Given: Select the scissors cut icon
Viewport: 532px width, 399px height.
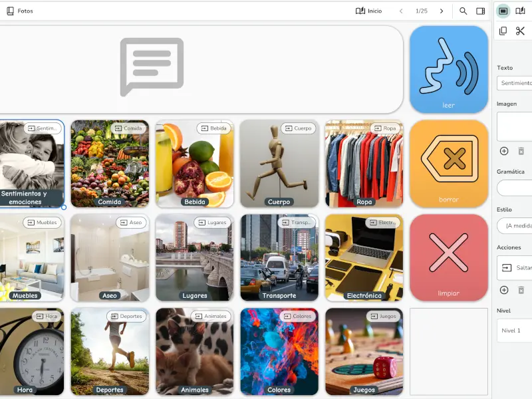Looking at the screenshot, I should tap(520, 31).
